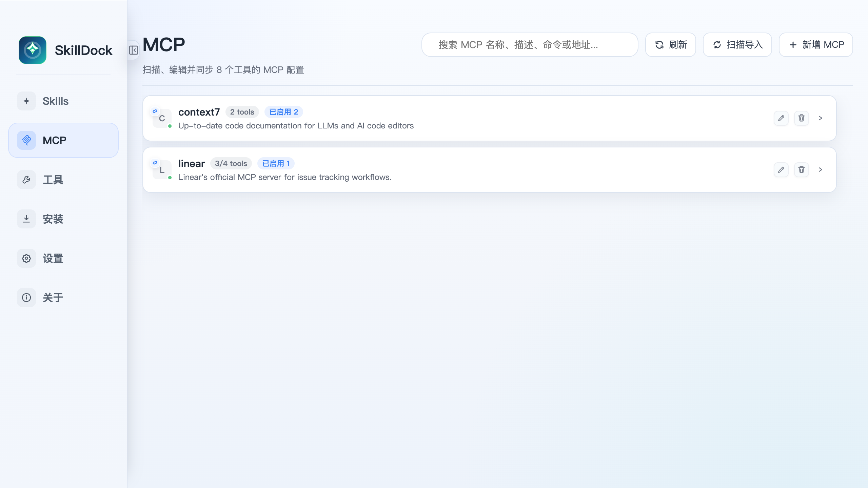
Task: Click the info icon beside 关于
Action: point(26,298)
